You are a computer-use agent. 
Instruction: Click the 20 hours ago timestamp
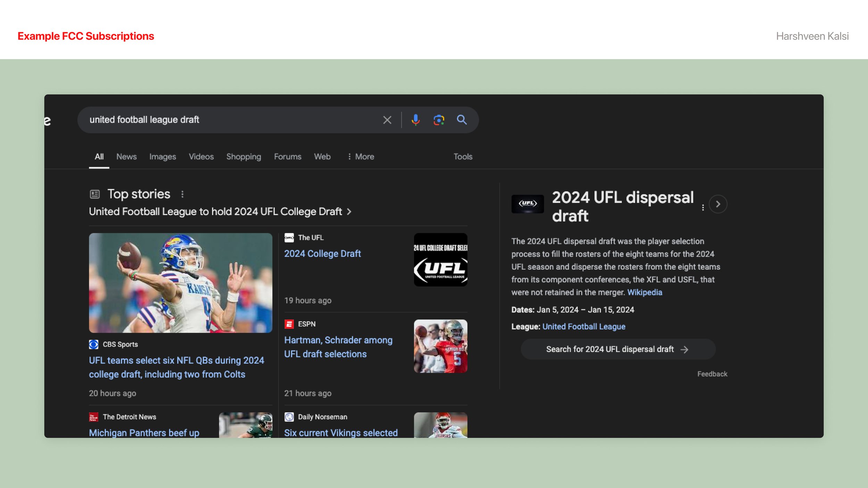[112, 393]
